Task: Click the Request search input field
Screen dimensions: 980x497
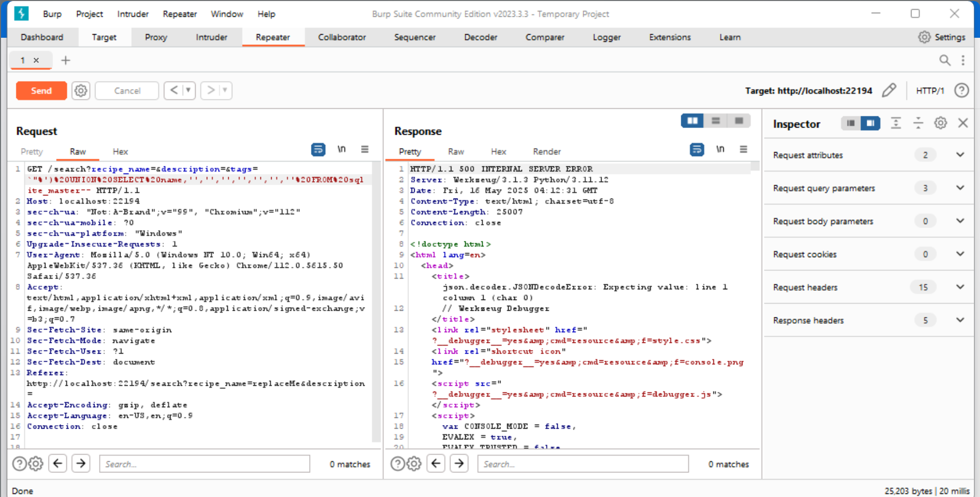Action: (204, 464)
